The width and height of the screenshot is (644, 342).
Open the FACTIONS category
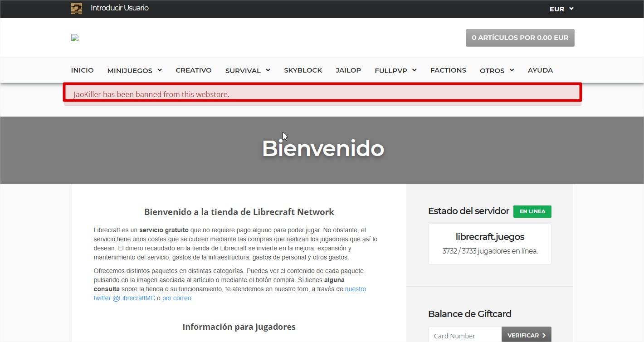(448, 70)
